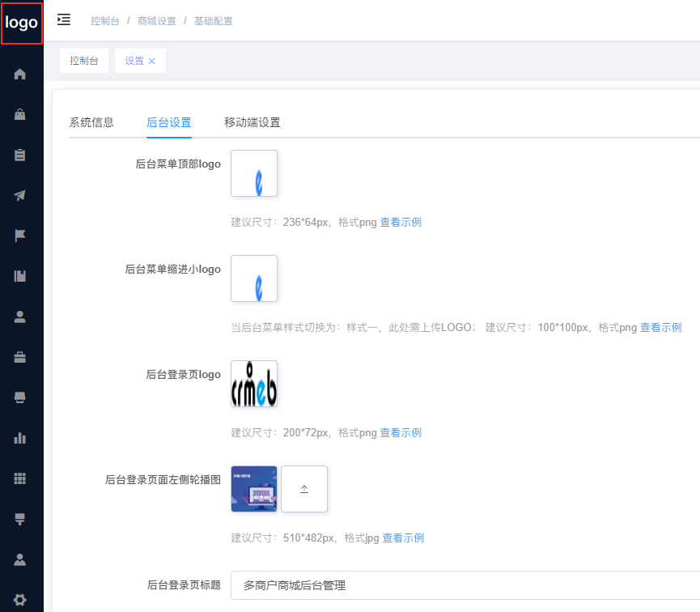700x612 pixels.
Task: Click the 后台菜单顶部logo image thumbnail
Action: [254, 173]
